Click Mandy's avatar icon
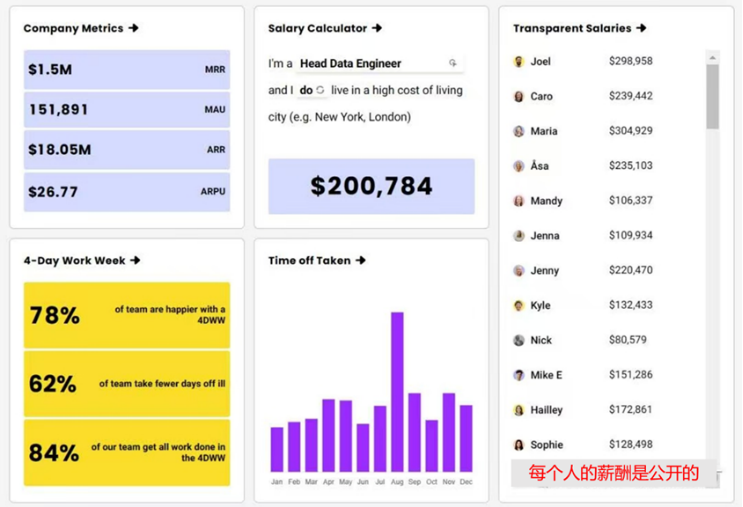This screenshot has height=507, width=743. pos(519,201)
